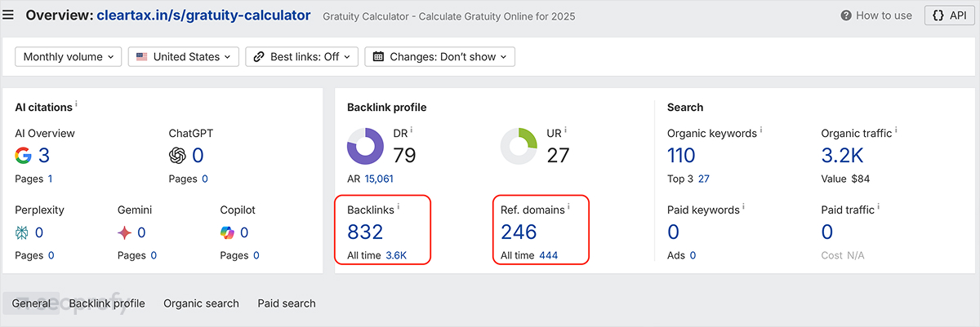980x327 pixels.
Task: Click the UR score 27
Action: click(558, 155)
